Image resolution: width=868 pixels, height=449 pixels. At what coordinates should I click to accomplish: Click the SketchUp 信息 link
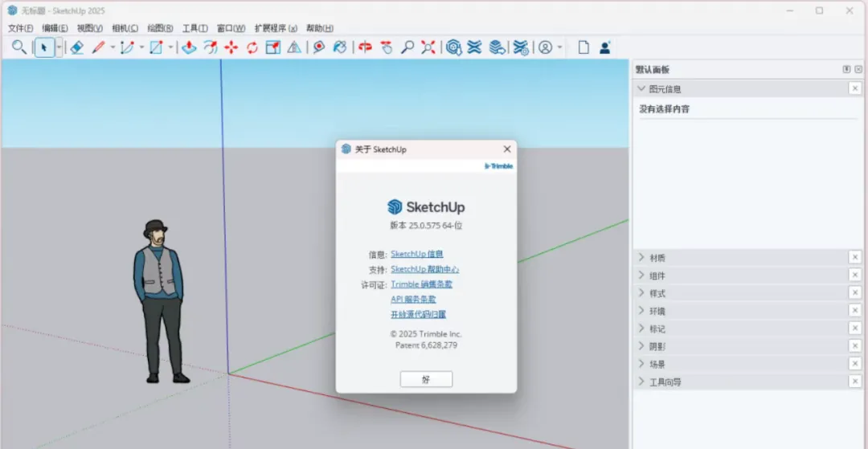(x=417, y=255)
